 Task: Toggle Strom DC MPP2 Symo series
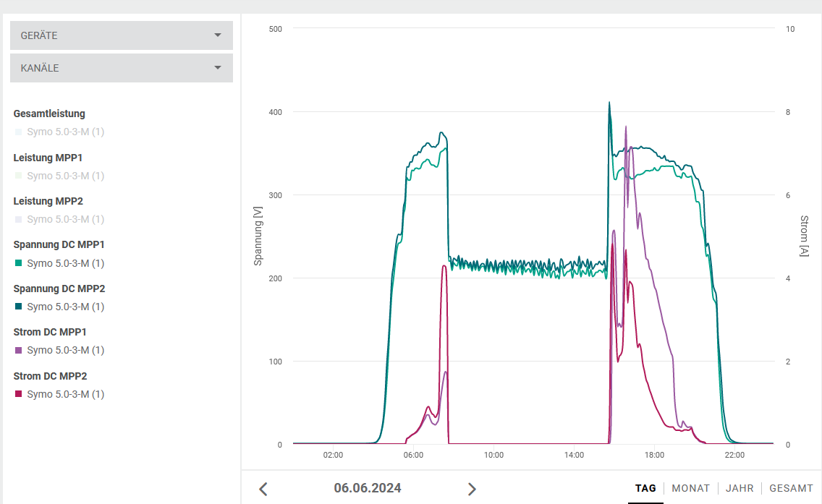[60, 395]
